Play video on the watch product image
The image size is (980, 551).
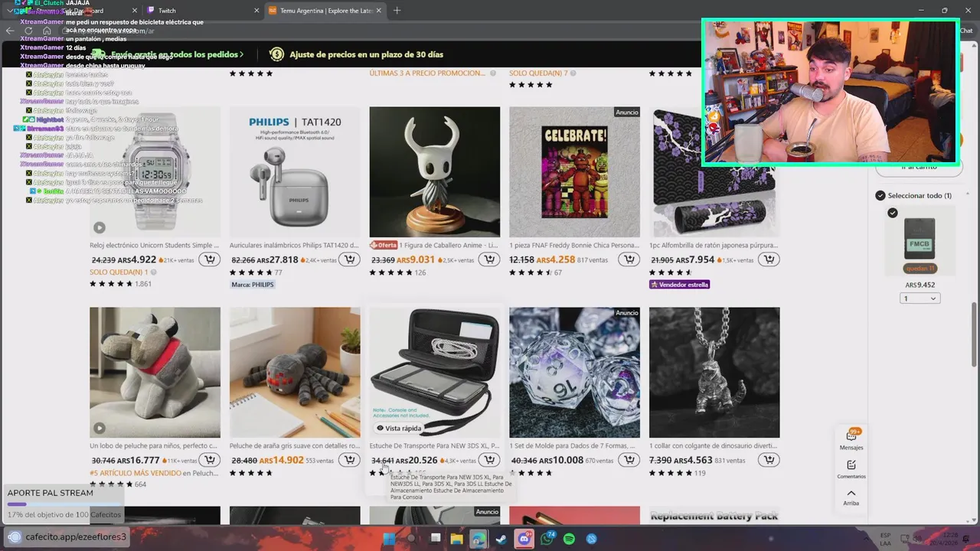tap(100, 227)
